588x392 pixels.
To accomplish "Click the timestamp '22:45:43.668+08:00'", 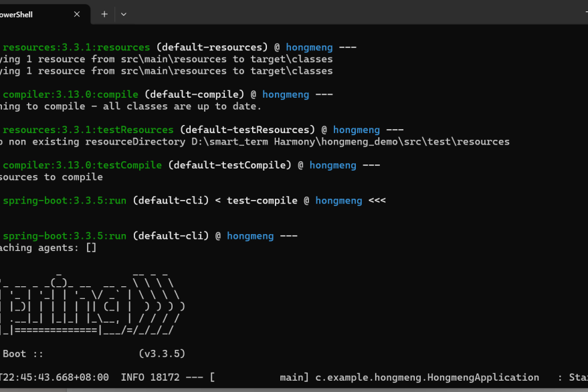I will (56, 377).
